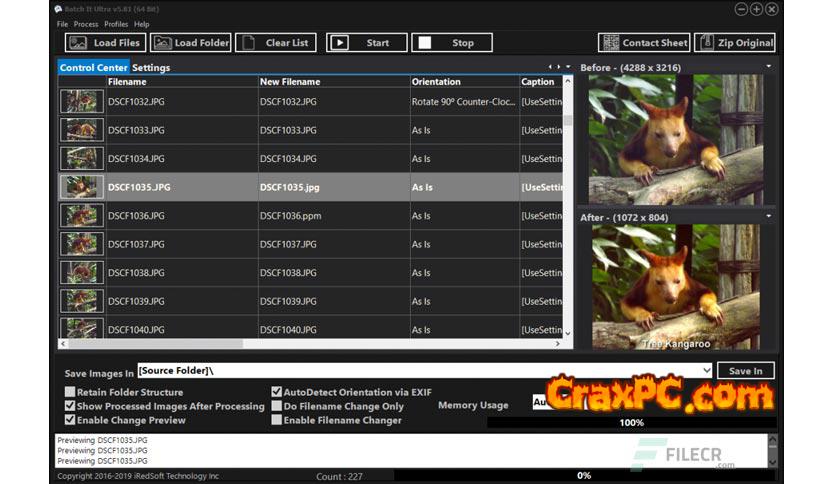
Task: Click the Batch It Ultra title bar icon
Action: point(59,9)
